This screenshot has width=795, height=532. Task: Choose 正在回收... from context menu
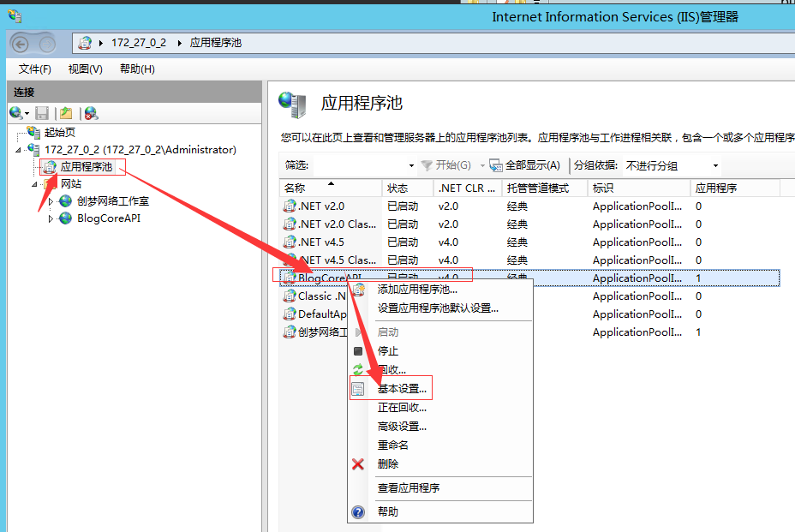click(x=402, y=408)
